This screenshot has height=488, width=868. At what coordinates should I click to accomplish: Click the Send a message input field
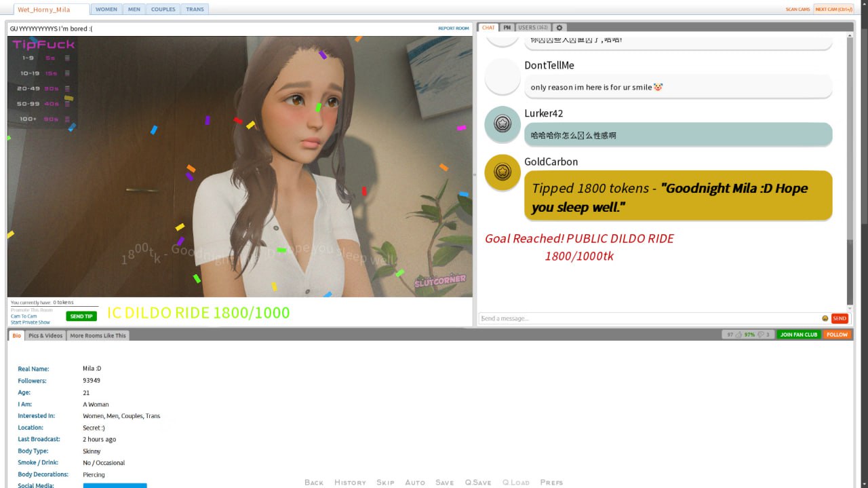point(648,318)
